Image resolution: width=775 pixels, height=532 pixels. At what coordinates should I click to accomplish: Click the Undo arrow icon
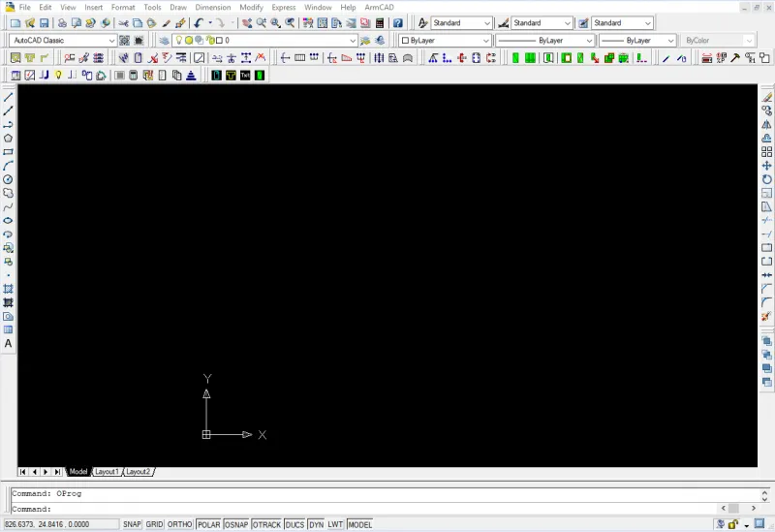tap(199, 23)
